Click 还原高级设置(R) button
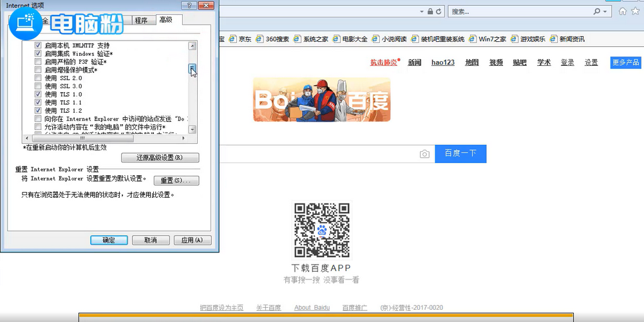This screenshot has height=322, width=644. click(160, 158)
